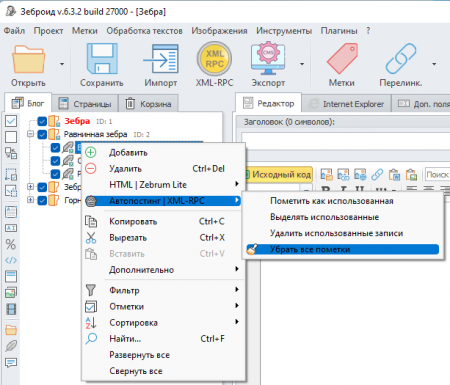The height and width of the screenshot is (385, 450).
Task: Click the gray feather sidebar icon
Action: (11, 346)
